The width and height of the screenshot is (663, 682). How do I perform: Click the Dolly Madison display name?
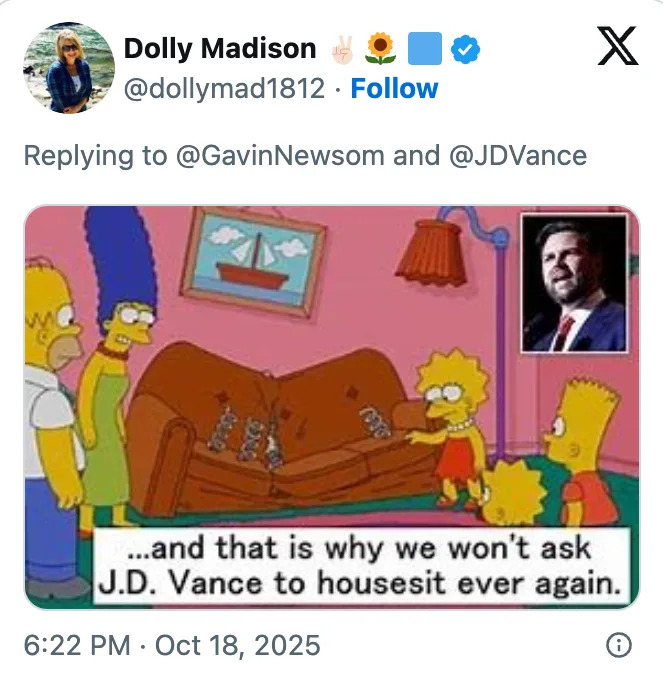click(220, 48)
